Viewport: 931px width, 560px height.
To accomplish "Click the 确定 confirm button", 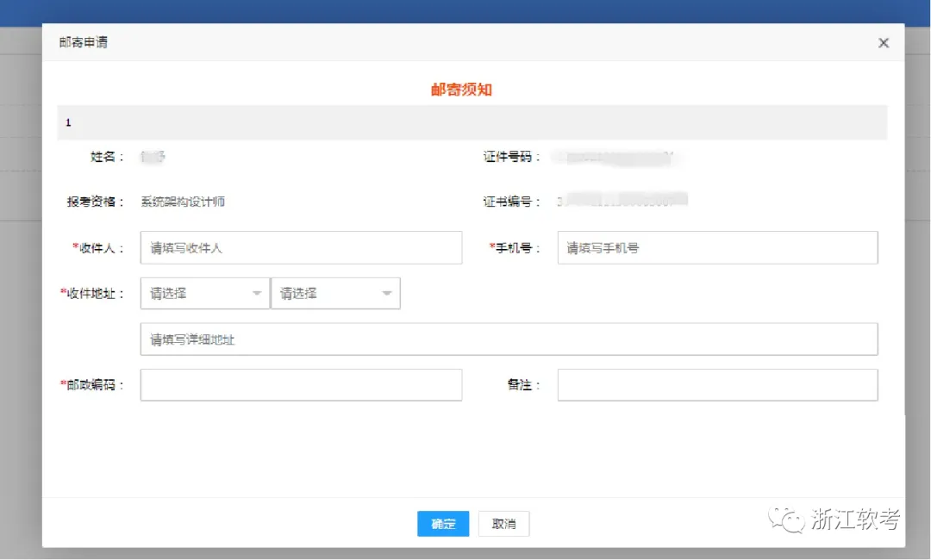I will [x=442, y=523].
